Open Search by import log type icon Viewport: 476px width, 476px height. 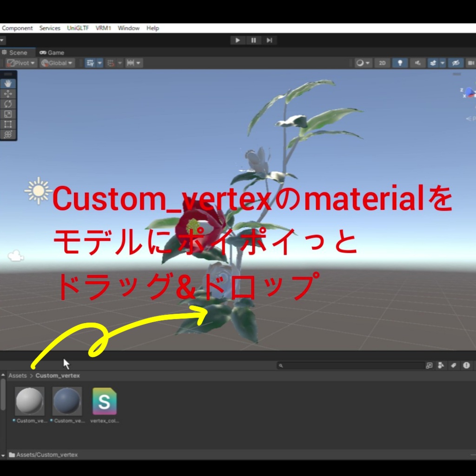coord(466,365)
